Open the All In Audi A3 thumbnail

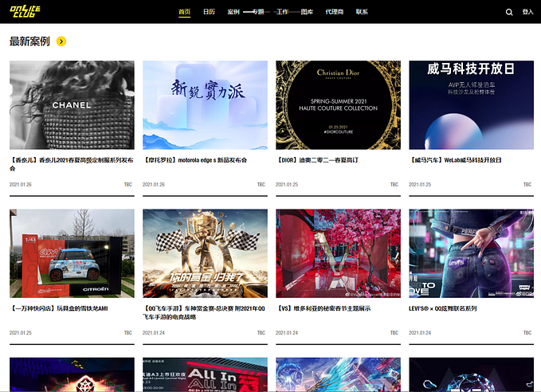coord(205,374)
